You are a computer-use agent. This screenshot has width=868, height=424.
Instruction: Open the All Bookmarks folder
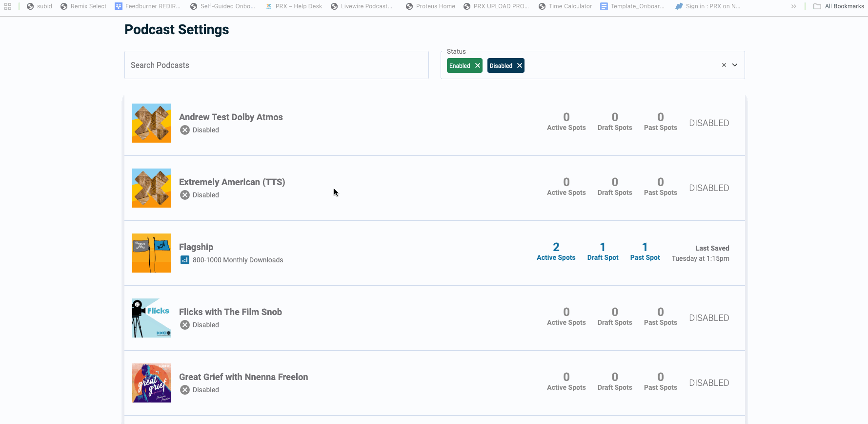click(x=839, y=6)
